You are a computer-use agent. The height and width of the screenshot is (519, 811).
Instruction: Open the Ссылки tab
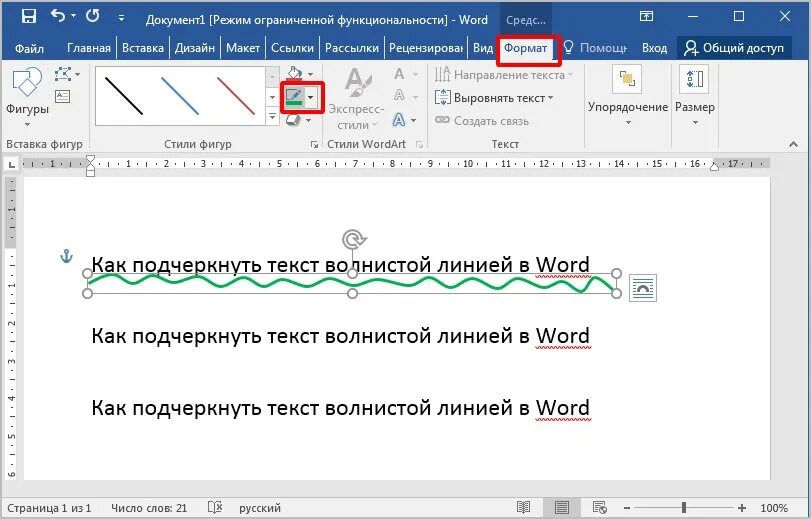[x=292, y=48]
